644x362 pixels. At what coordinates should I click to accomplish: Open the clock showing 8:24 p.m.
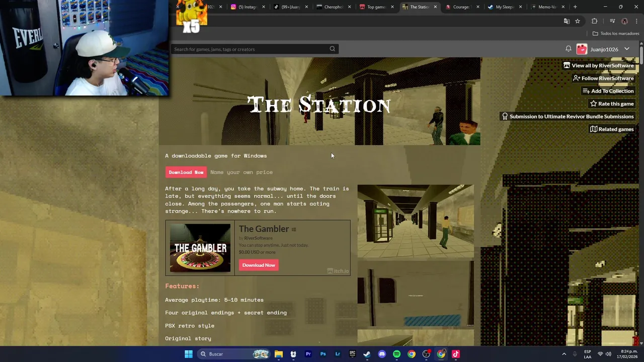(x=628, y=354)
